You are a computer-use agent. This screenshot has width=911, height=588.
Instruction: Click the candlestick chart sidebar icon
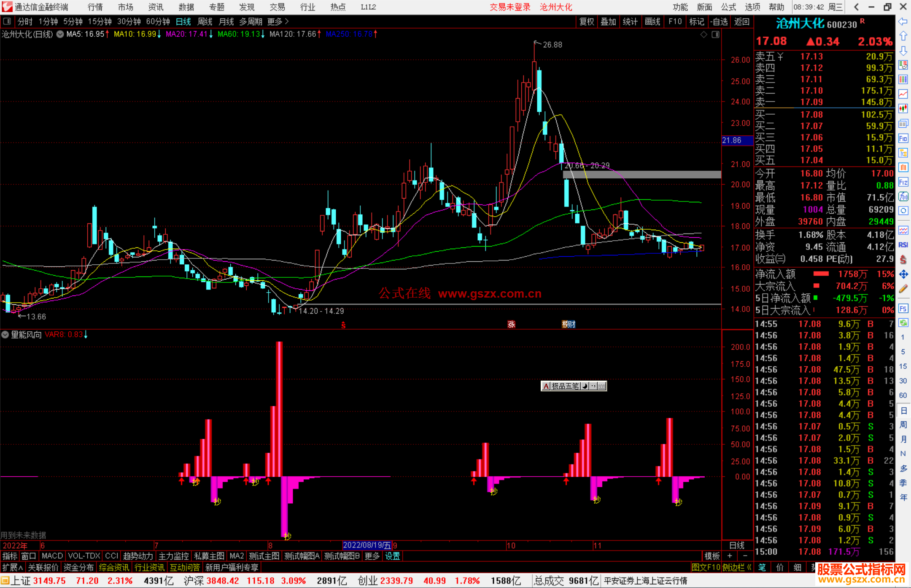903,109
